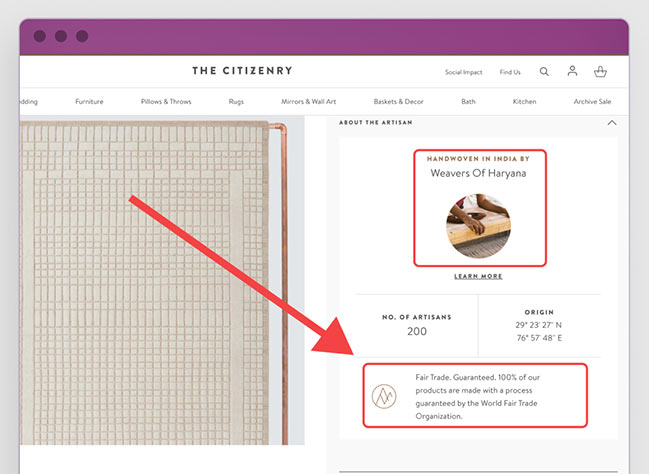Open the search magnifier icon

tap(544, 72)
